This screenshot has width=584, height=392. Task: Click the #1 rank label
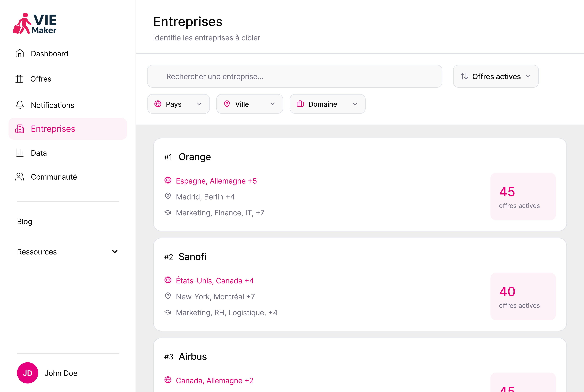coord(168,157)
